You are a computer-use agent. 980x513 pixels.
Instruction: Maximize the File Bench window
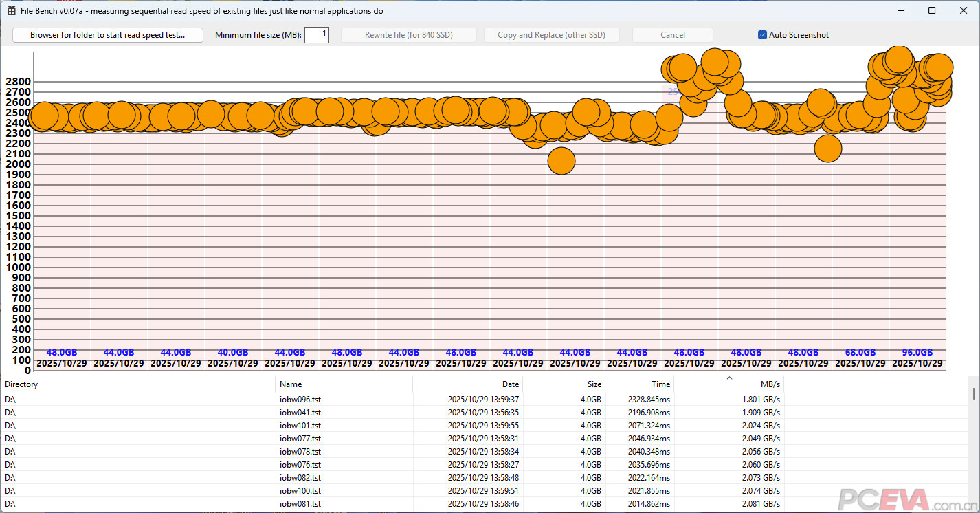point(932,10)
